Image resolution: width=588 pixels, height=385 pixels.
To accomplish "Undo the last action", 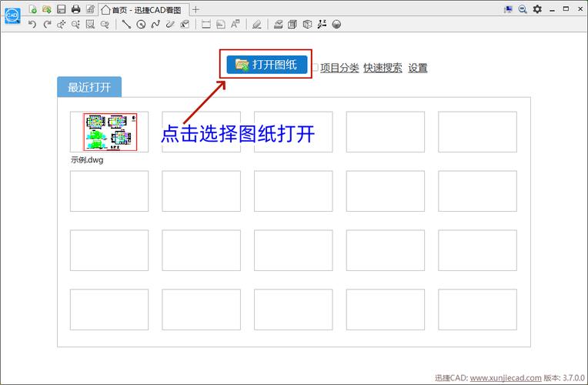I will [32, 25].
